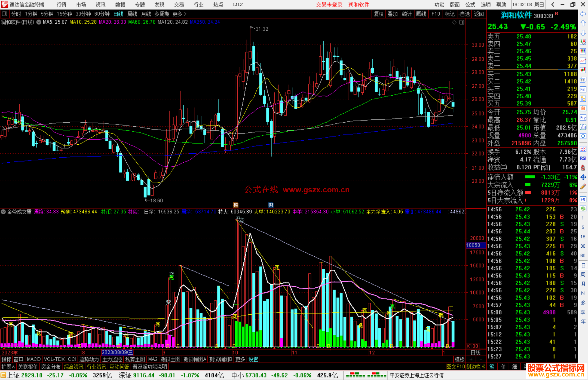The image size is (588, 380).
Task: Click the 设置 link in indicator bar
Action: (x=253, y=359)
